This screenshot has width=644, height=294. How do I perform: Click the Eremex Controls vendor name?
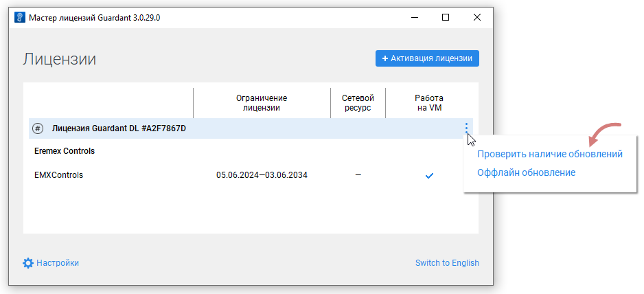[x=65, y=151]
